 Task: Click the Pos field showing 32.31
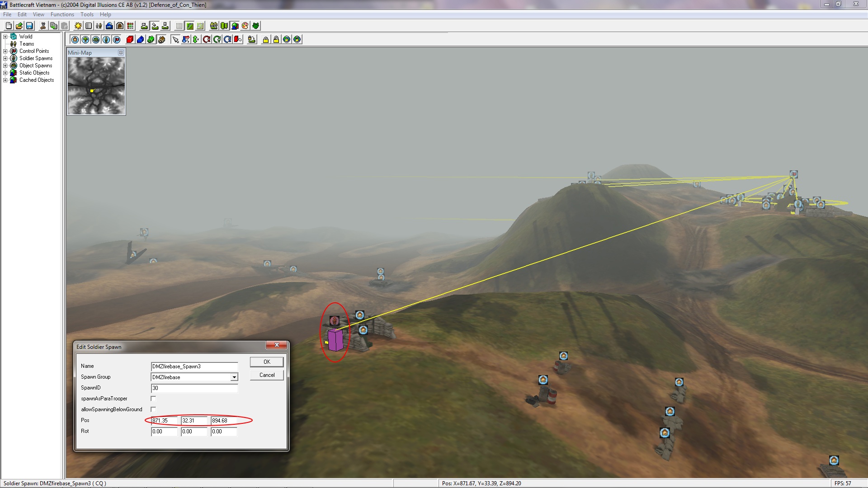194,421
